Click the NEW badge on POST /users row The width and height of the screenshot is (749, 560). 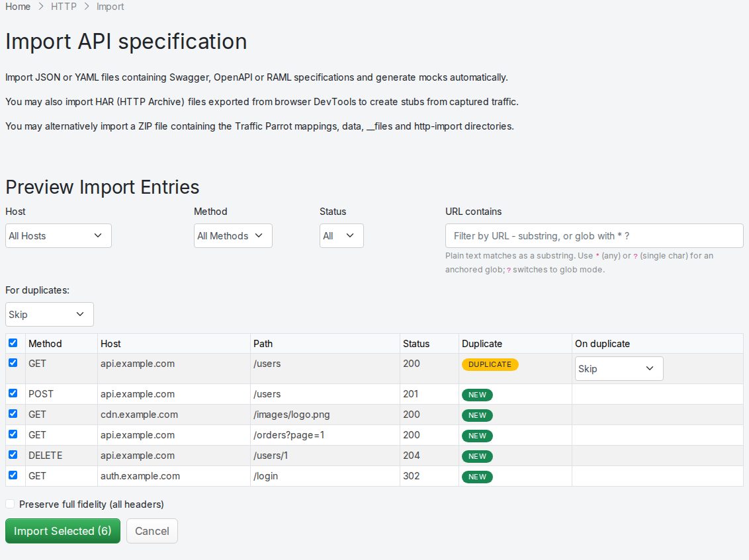476,395
